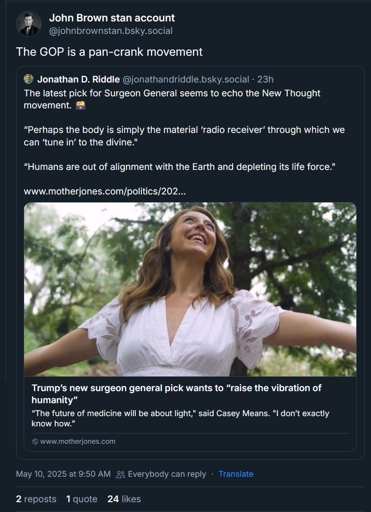
Task: Open the @johnbrownstan.bsky.social handle
Action: tap(111, 31)
